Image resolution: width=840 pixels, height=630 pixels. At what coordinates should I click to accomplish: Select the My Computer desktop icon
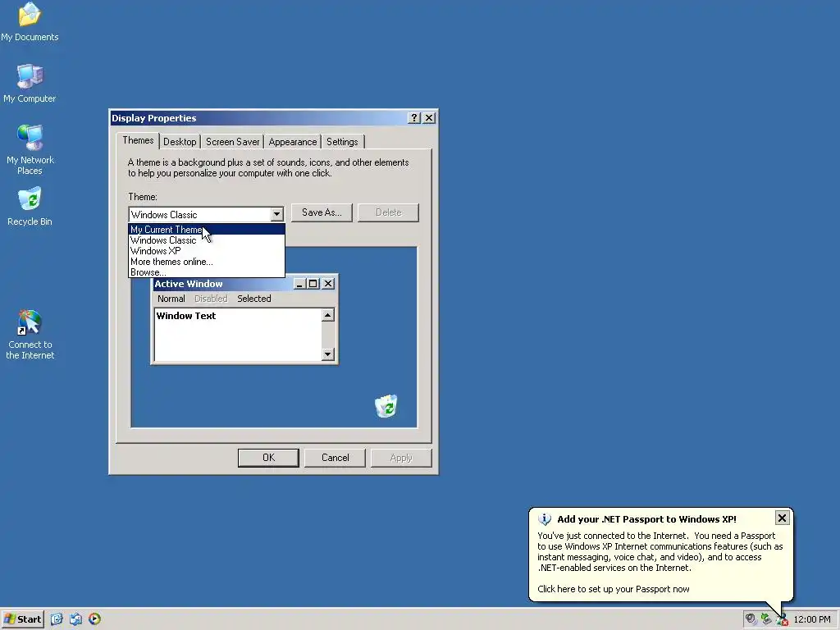[x=30, y=83]
